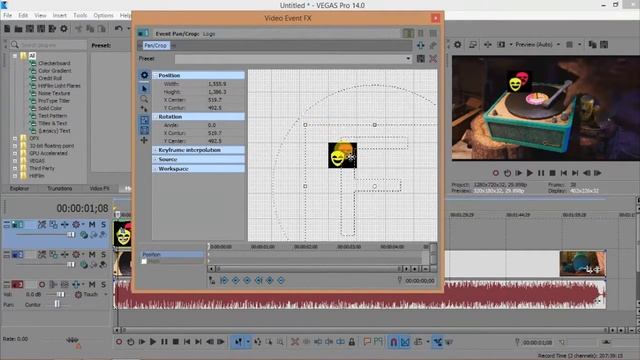Click the Open folder icon in main toolbar

pyautogui.click(x=18, y=29)
